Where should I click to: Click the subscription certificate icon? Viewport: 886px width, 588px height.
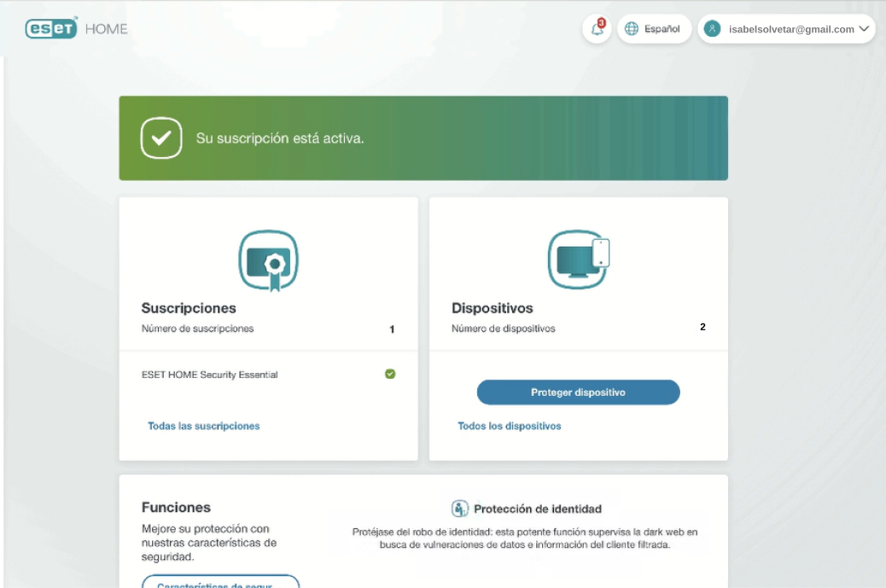coord(268,260)
